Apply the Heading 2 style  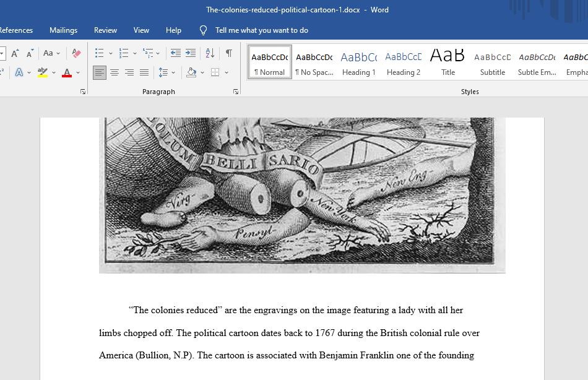click(x=404, y=63)
